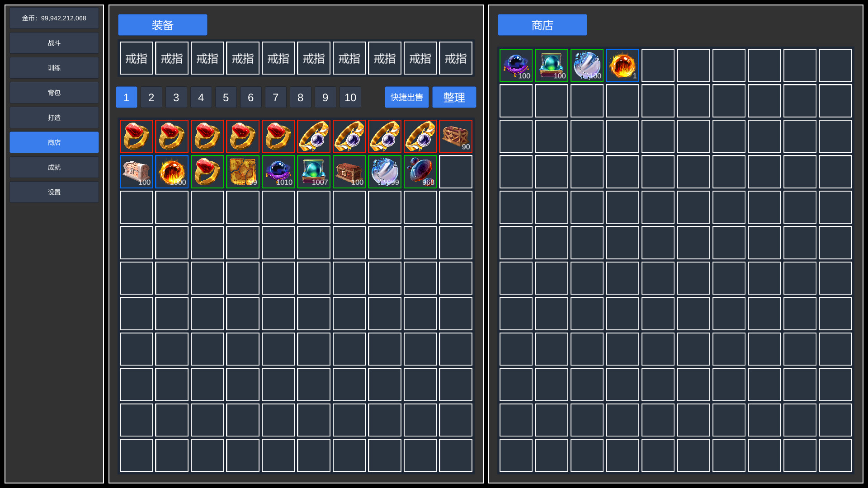Select the teal crystal ball stacked 1007
This screenshot has height=488, width=868.
[x=314, y=172]
